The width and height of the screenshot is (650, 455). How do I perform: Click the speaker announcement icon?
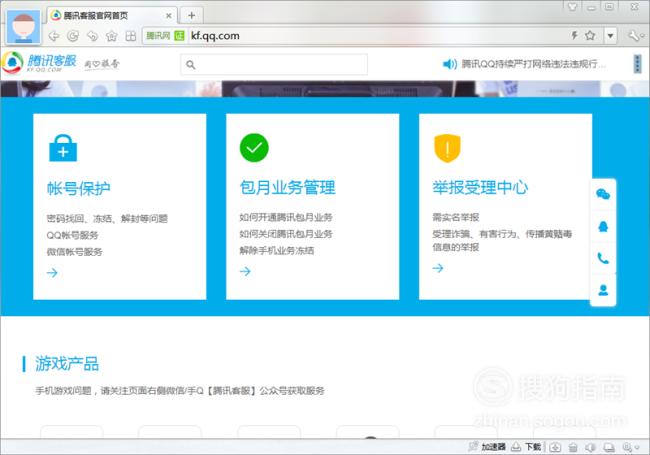449,64
